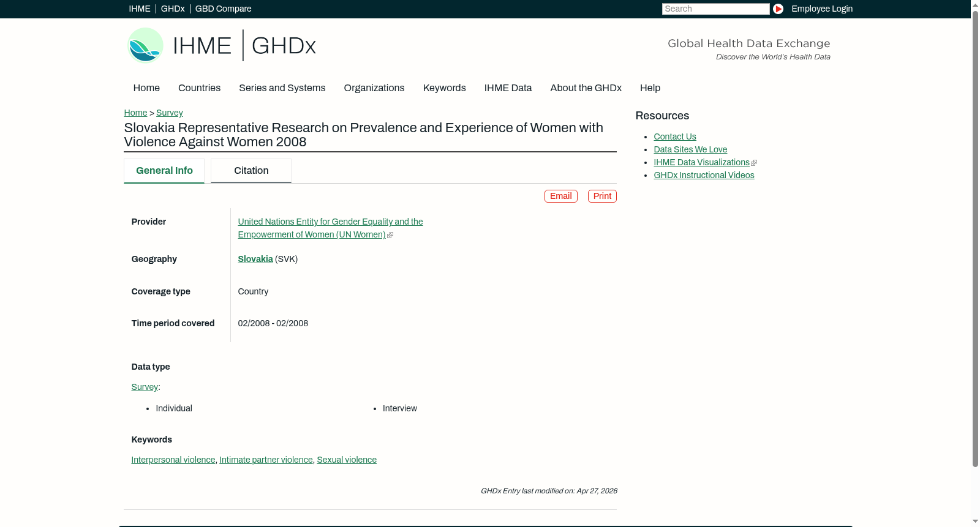
Task: Open Employee Login
Action: click(821, 9)
